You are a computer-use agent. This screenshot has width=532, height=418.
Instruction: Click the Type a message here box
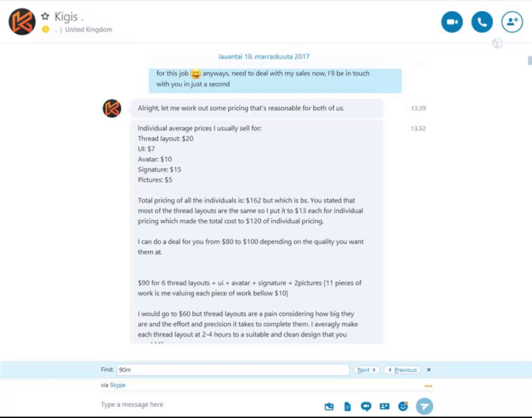(x=210, y=405)
